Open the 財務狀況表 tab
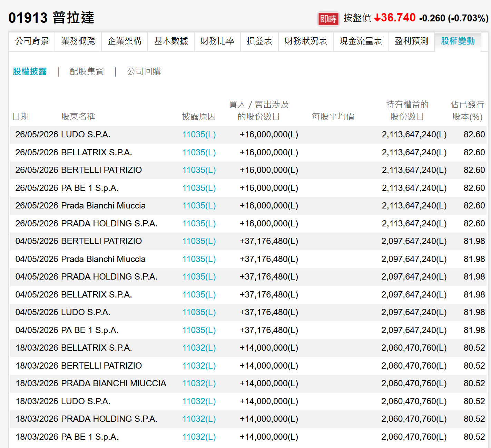The width and height of the screenshot is (491, 448). click(x=306, y=41)
